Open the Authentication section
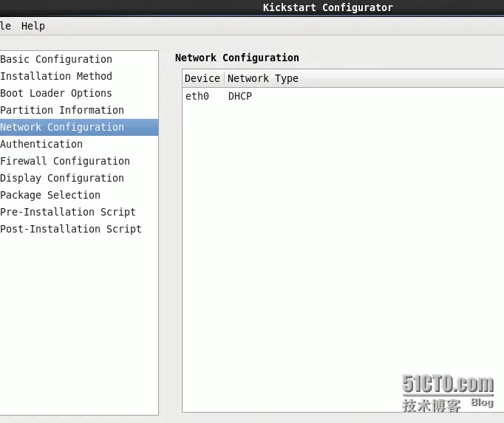 tap(79, 144)
